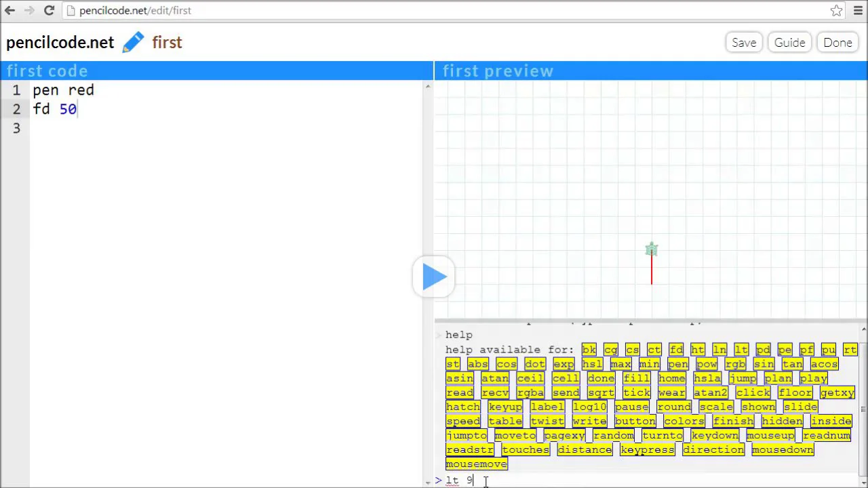Open help for the 'turnto' command
This screenshot has height=488, width=868.
click(663, 435)
